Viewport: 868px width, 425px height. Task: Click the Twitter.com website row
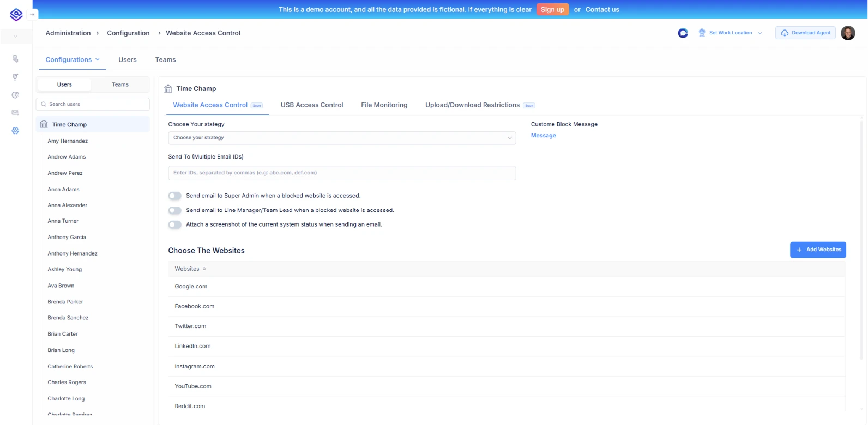(x=507, y=326)
